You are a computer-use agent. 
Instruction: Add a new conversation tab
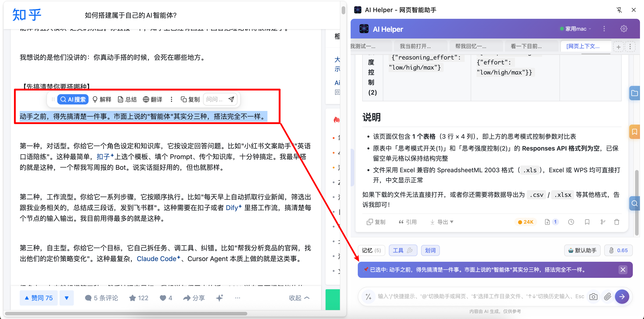tap(618, 47)
